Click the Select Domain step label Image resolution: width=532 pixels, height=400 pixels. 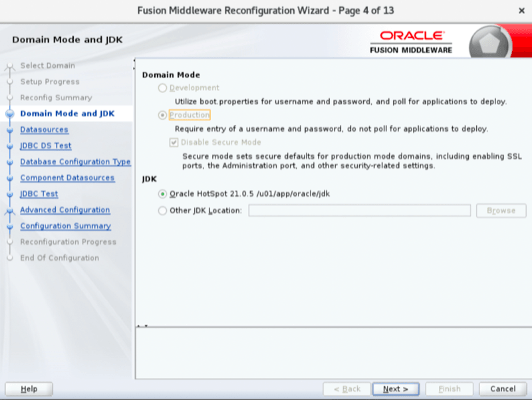click(x=47, y=65)
